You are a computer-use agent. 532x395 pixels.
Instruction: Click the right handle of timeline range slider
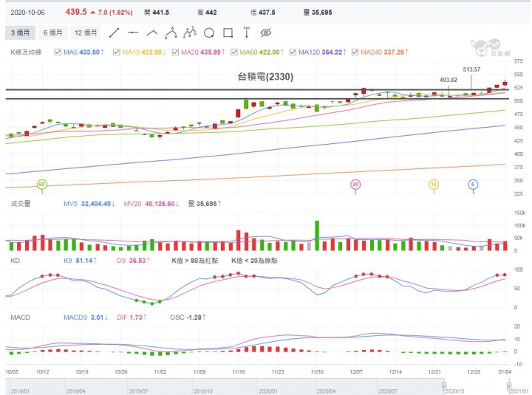(x=509, y=386)
